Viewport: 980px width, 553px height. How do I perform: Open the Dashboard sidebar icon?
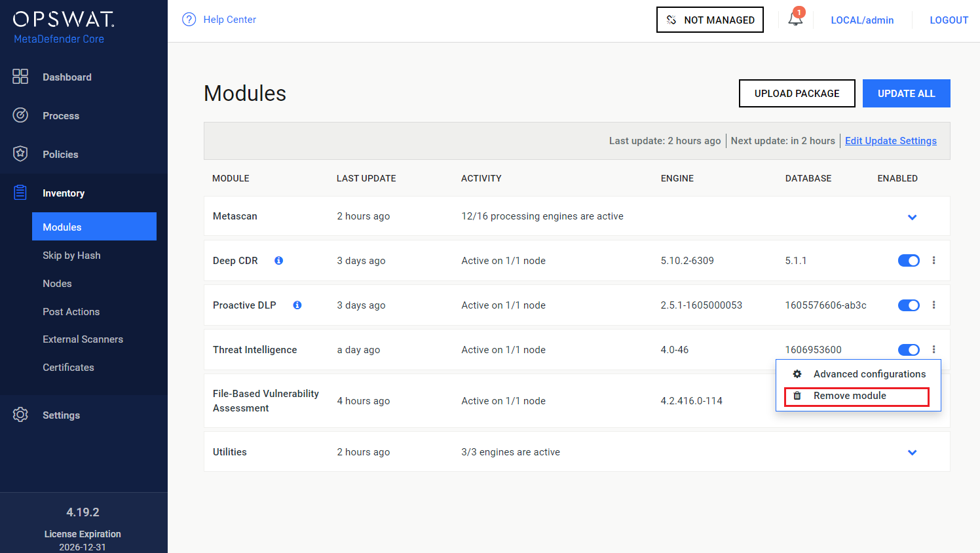coord(20,77)
